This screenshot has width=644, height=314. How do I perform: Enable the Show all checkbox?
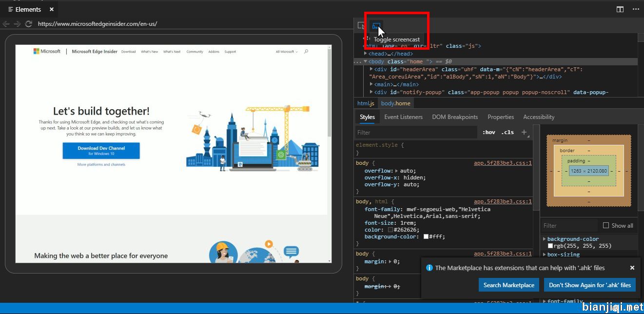(606, 225)
